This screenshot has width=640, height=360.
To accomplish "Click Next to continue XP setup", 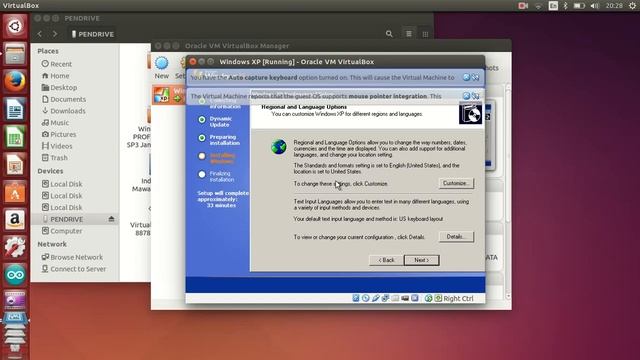I will (x=422, y=260).
